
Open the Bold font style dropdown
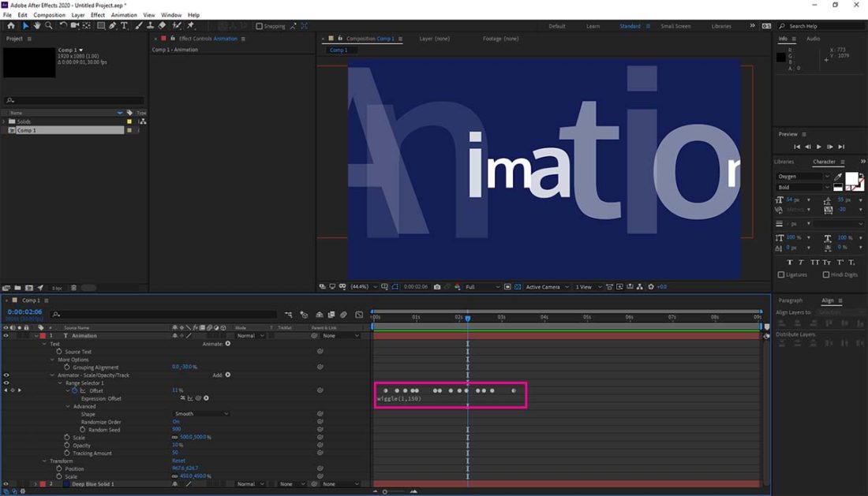pyautogui.click(x=803, y=188)
